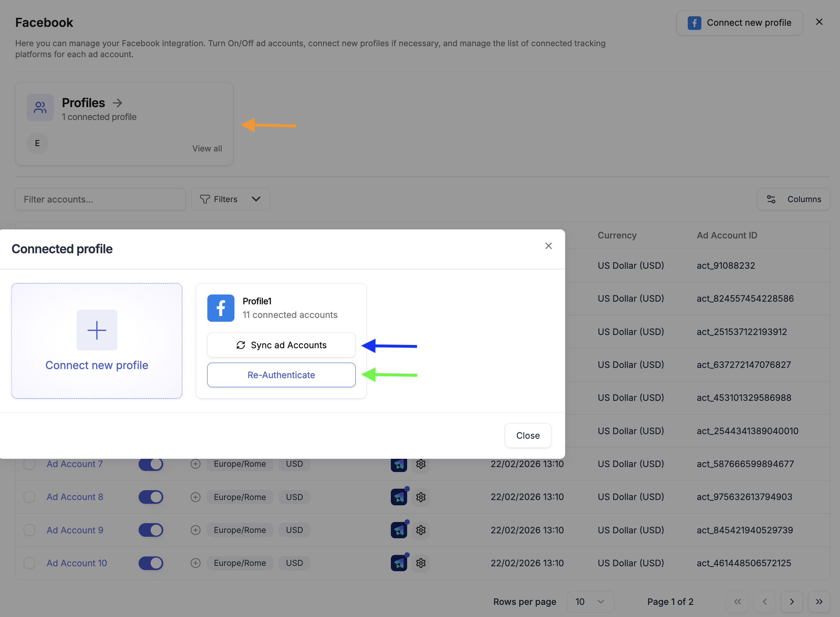The height and width of the screenshot is (617, 840).
Task: Go to next page arrow
Action: (x=792, y=602)
